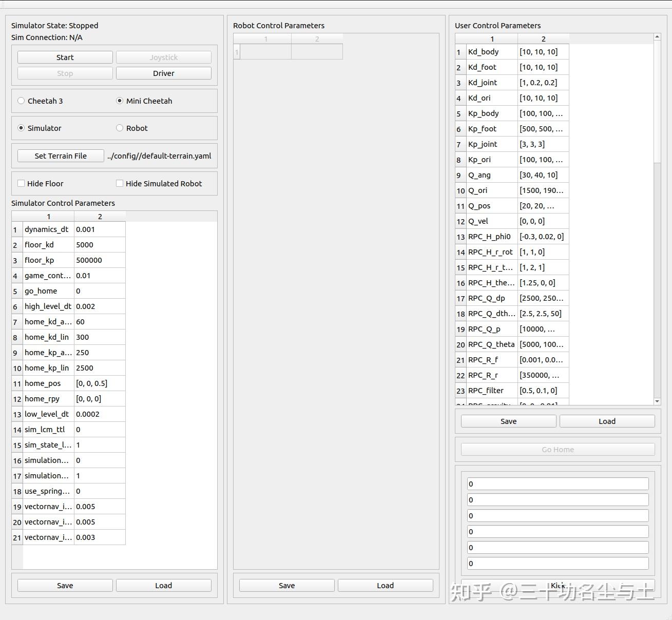672x620 pixels.
Task: Click the first kick value input field
Action: tap(558, 484)
